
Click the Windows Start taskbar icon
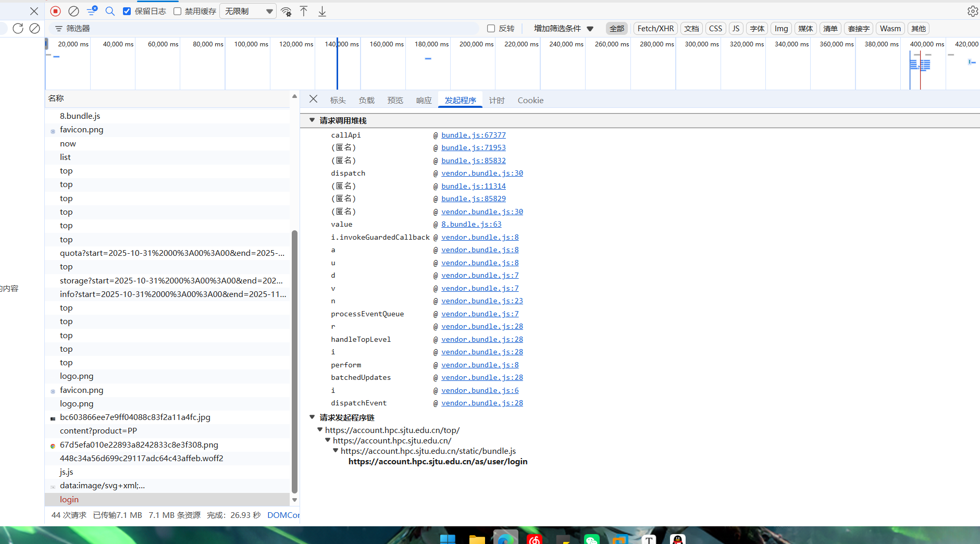[x=448, y=539]
